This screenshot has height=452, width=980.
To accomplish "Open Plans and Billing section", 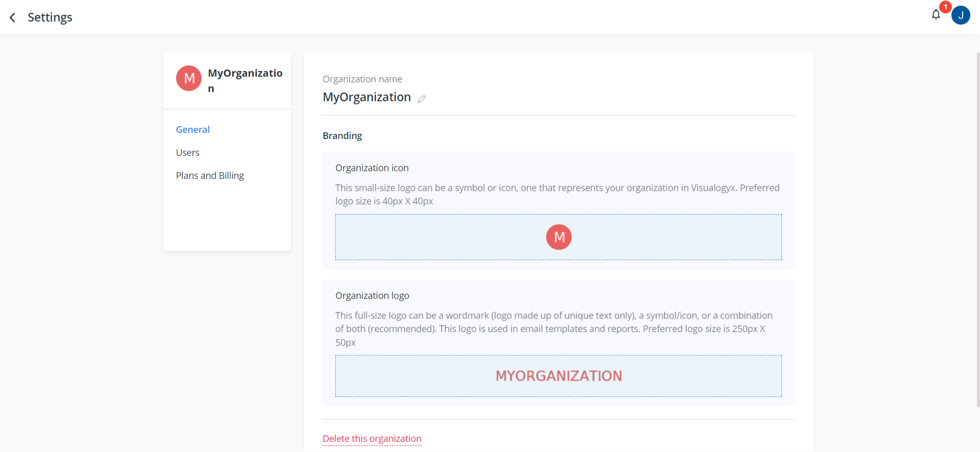I will [x=210, y=176].
